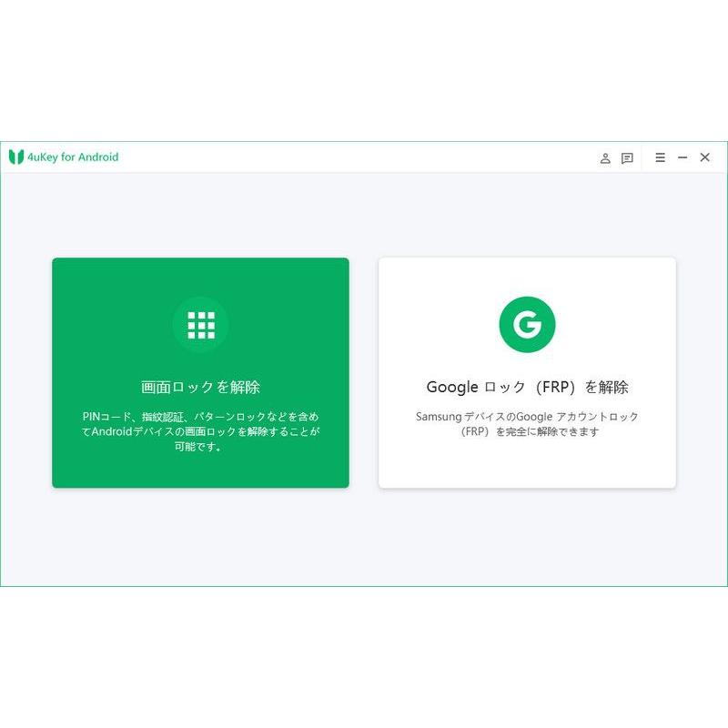This screenshot has height=728, width=728.
Task: Minimize the 4uKey window
Action: coord(682,157)
